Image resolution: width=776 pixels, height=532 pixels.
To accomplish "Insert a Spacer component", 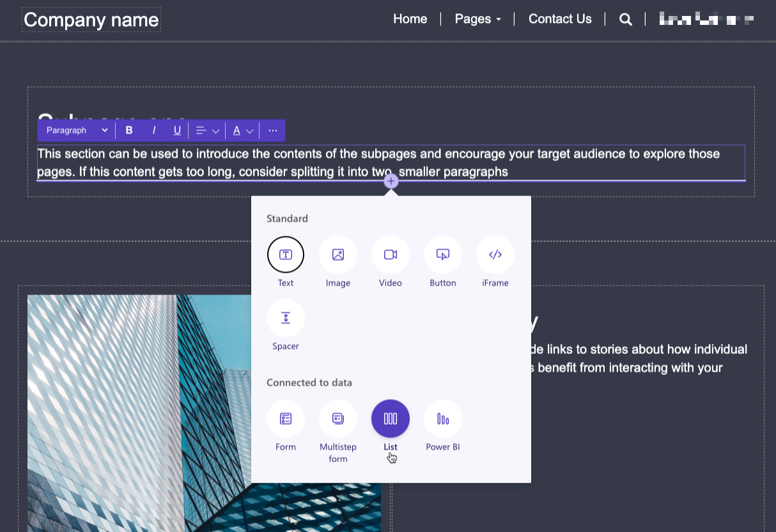I will tap(286, 318).
